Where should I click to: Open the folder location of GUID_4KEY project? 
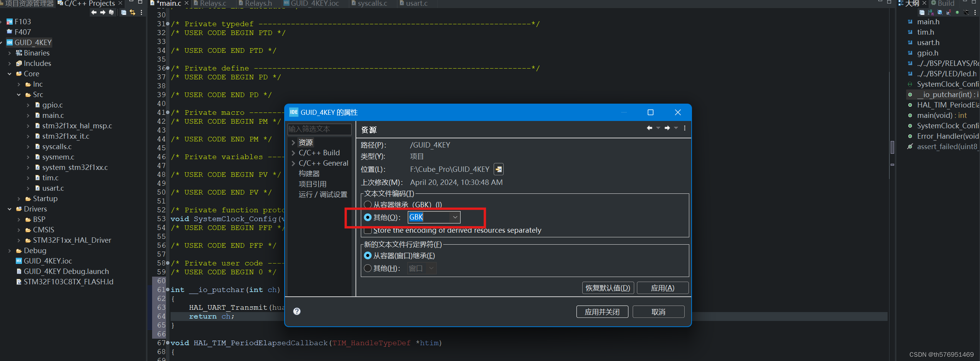click(x=499, y=169)
